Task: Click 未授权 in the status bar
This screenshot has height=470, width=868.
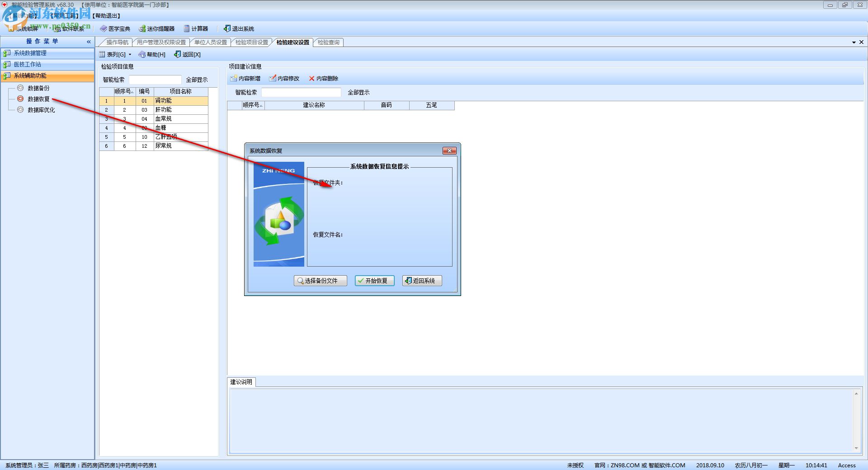Action: tap(575, 465)
